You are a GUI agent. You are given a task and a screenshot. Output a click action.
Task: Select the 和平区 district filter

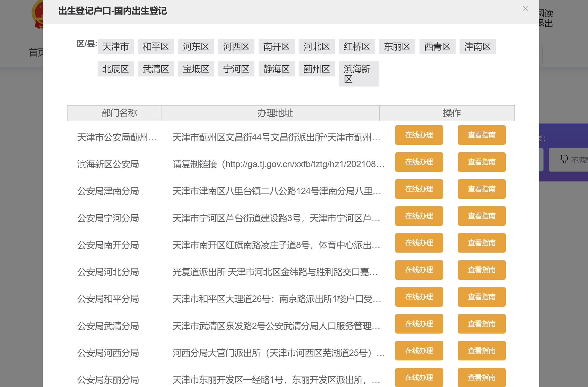tap(156, 46)
